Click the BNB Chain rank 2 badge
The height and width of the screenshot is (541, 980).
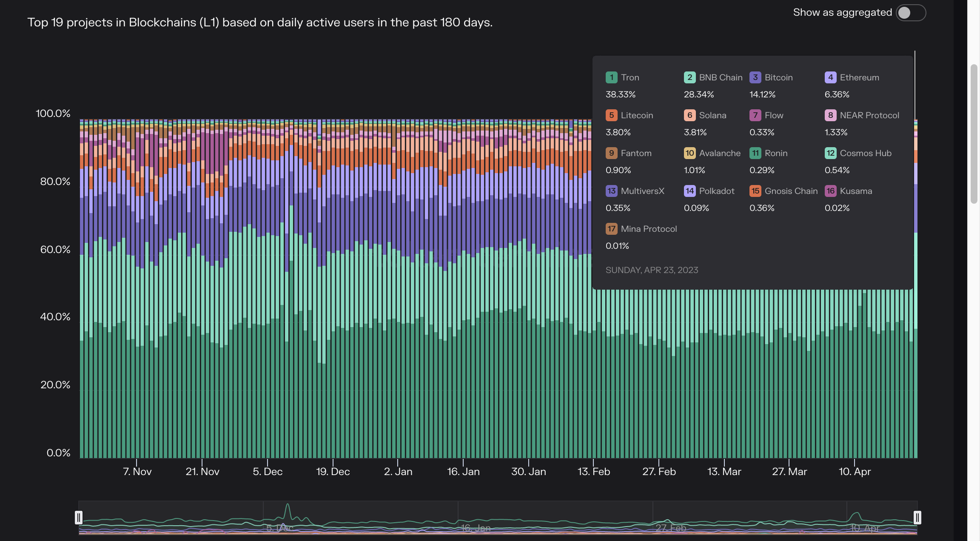pos(689,77)
